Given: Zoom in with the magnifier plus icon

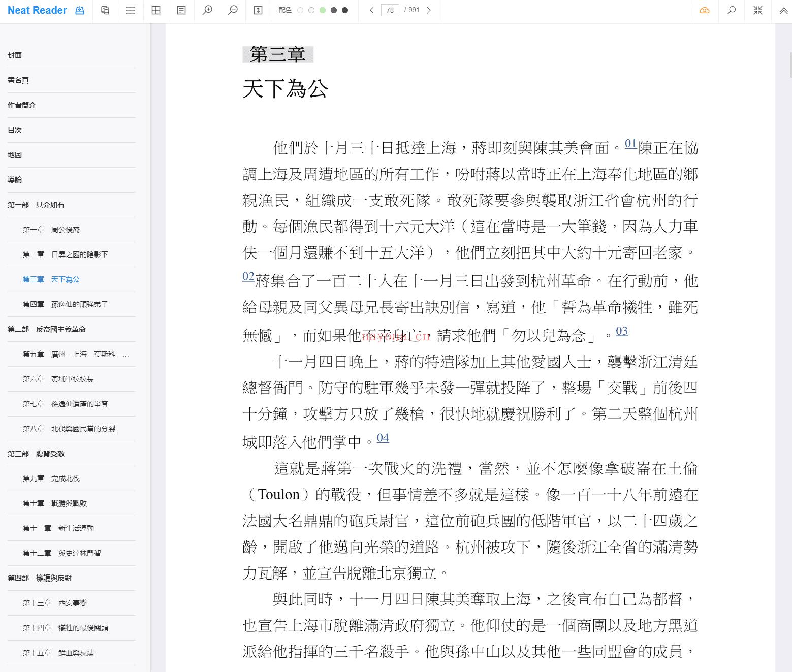Looking at the screenshot, I should click(207, 10).
